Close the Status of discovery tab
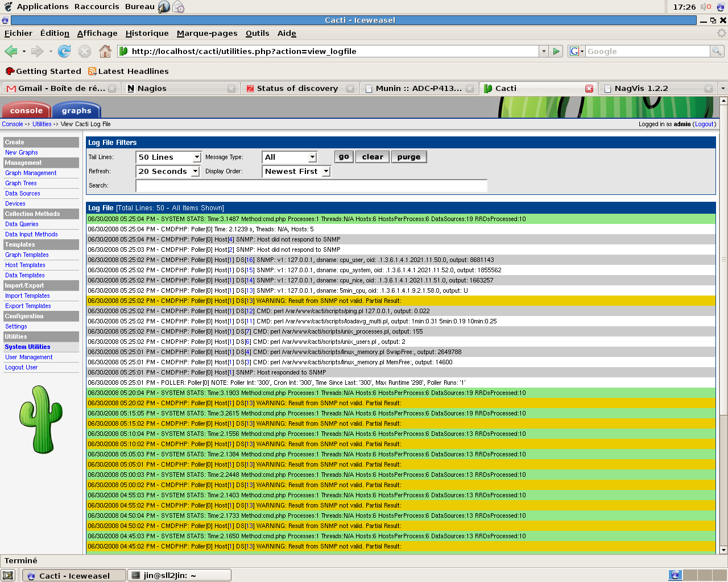The width and height of the screenshot is (728, 582). pyautogui.click(x=350, y=89)
